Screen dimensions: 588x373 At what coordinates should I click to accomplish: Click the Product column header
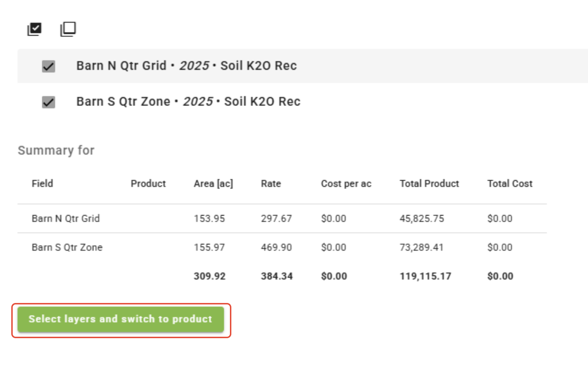point(148,184)
